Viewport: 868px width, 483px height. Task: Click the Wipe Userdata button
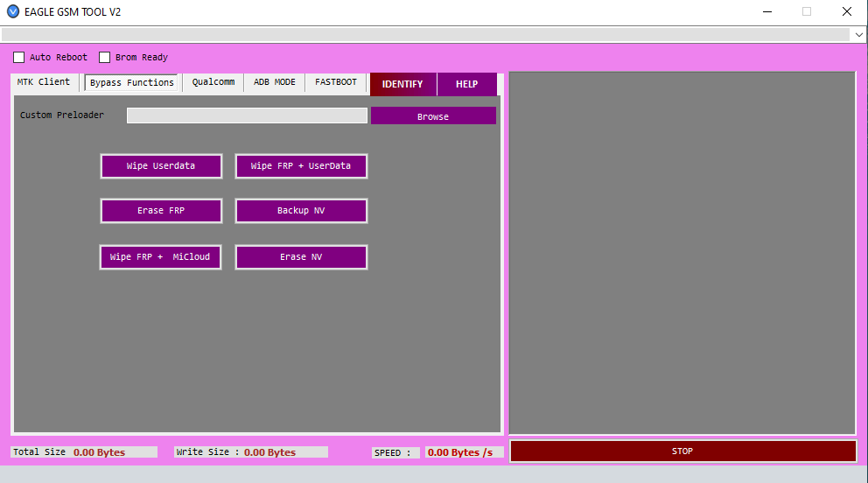(161, 166)
